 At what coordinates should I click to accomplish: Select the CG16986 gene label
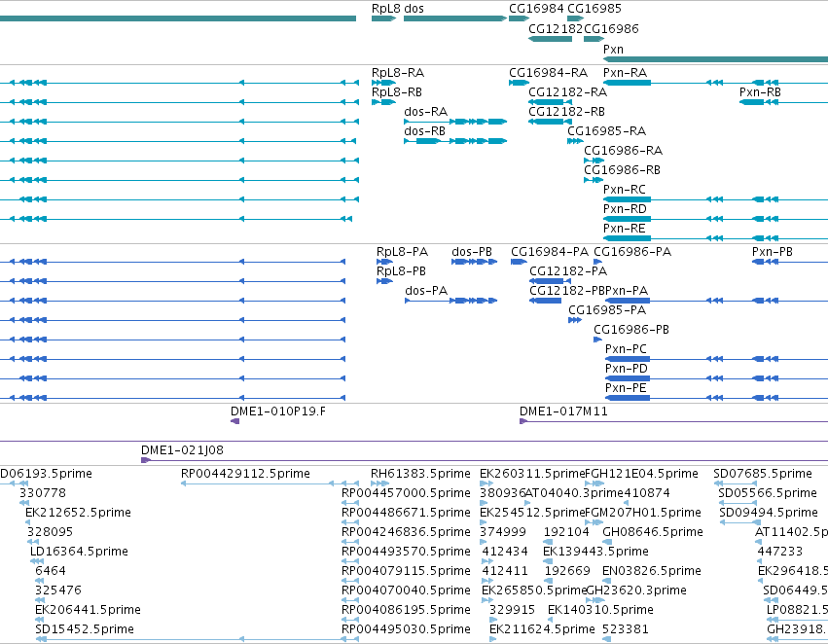tap(611, 28)
